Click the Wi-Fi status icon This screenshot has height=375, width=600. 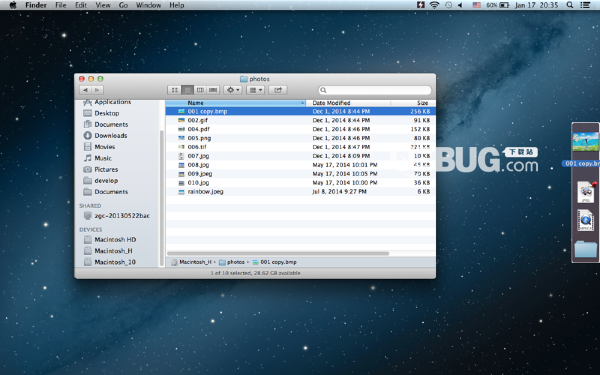click(x=434, y=5)
